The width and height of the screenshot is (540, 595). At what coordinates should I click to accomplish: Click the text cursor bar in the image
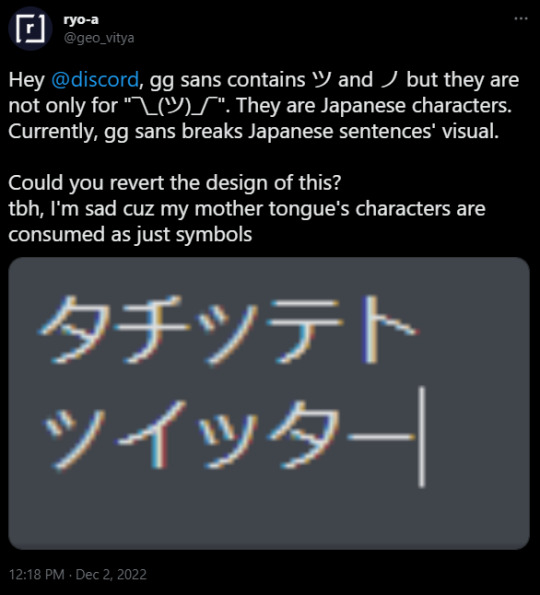[x=422, y=436]
